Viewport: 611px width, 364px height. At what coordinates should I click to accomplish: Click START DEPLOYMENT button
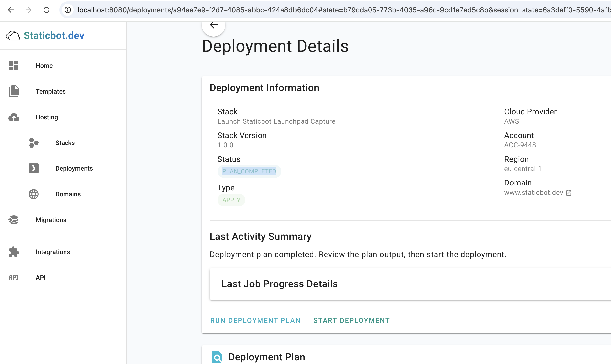click(x=351, y=321)
